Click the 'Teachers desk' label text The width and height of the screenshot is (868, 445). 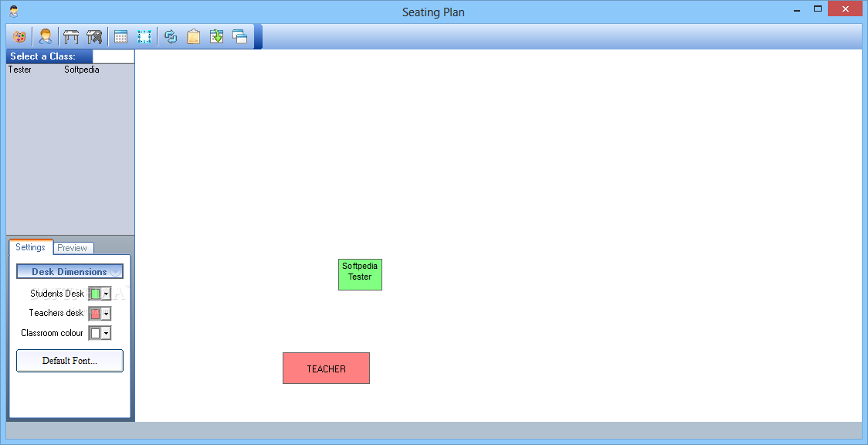(56, 313)
